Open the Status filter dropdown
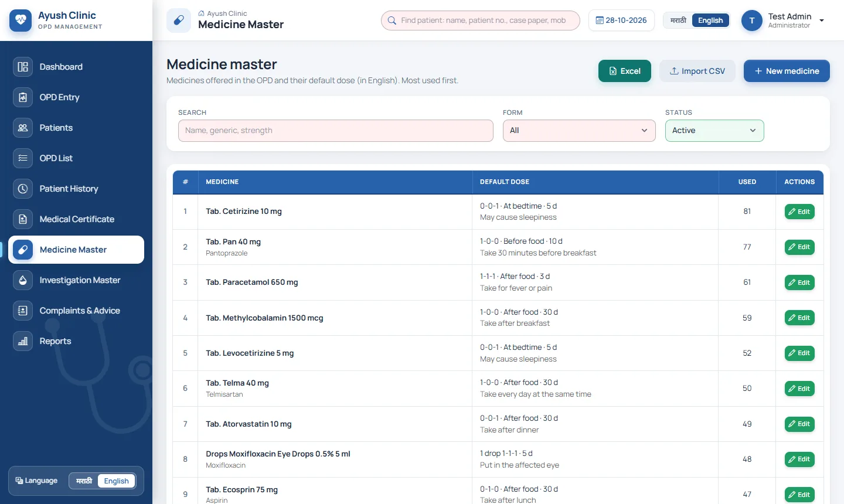 coord(714,131)
